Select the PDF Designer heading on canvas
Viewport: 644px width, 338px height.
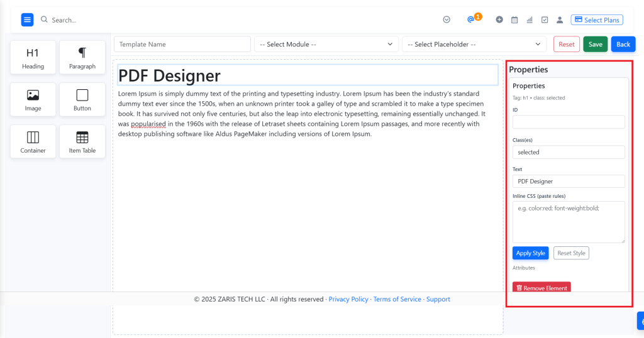(x=308, y=75)
